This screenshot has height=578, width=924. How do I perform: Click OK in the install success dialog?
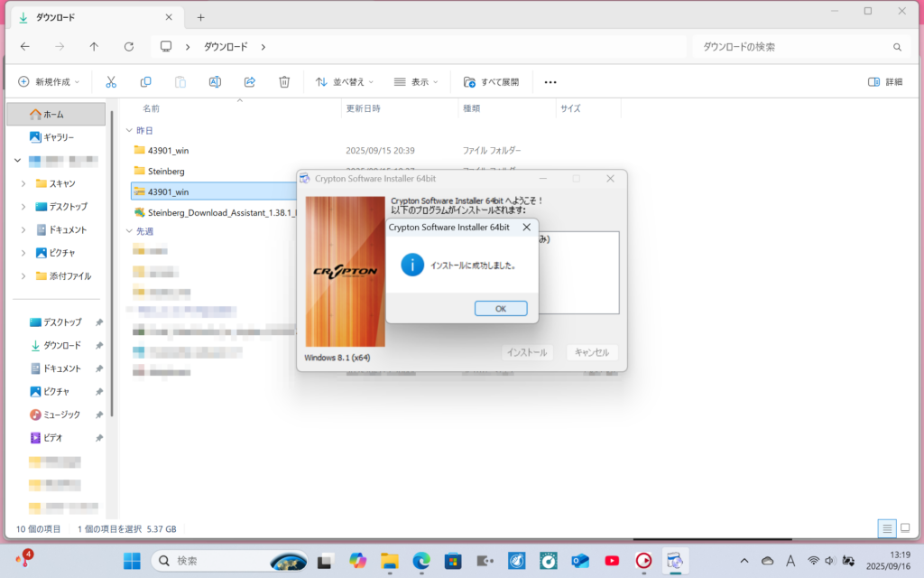pyautogui.click(x=500, y=308)
